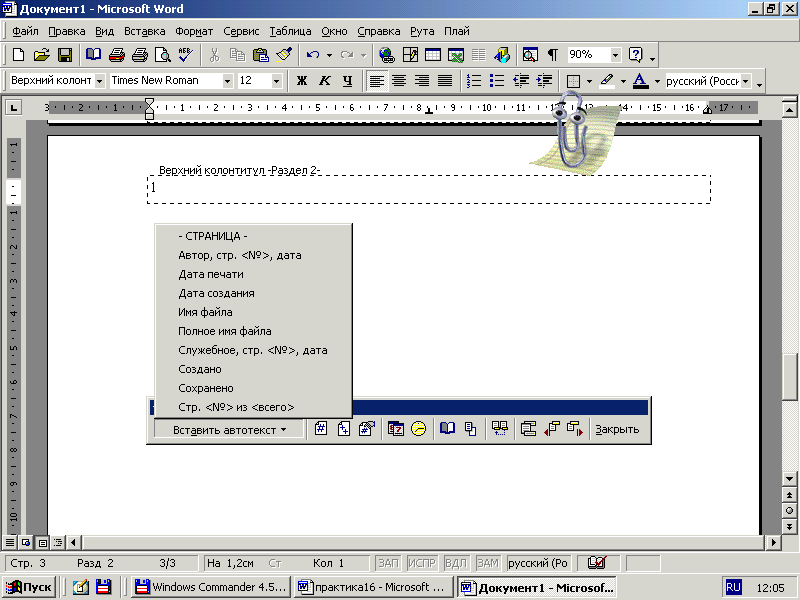Insert page number field icon

point(320,429)
